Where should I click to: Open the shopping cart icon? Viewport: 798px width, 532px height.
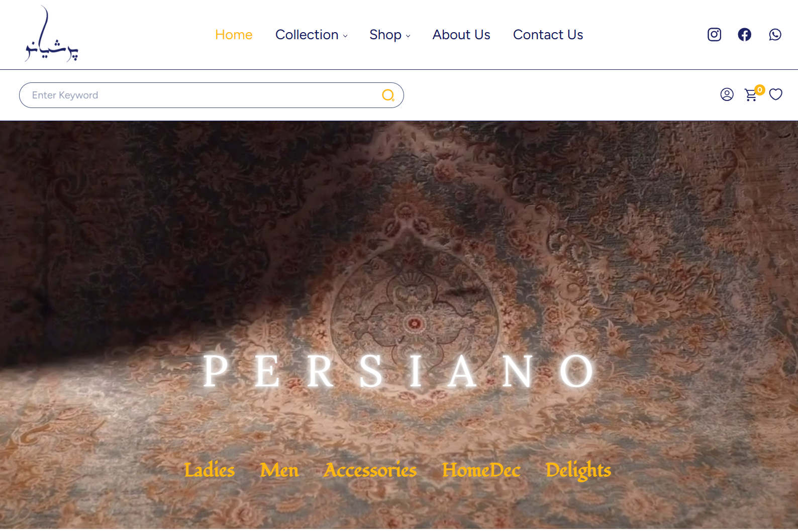(751, 94)
